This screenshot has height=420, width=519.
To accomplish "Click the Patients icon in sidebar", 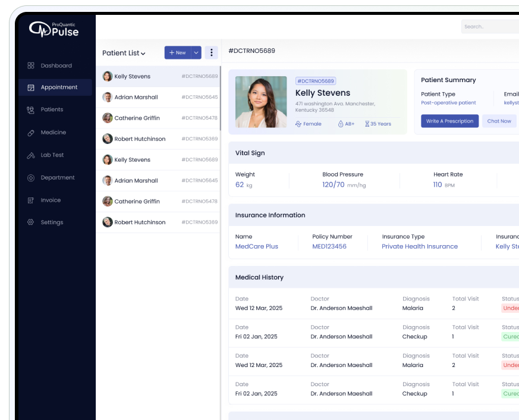I will click(x=31, y=110).
